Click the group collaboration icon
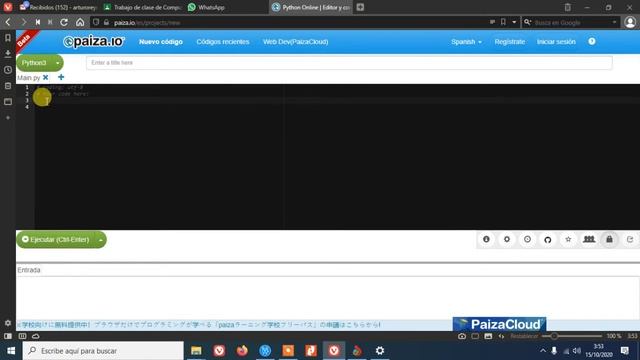The image size is (640, 360). [x=589, y=240]
